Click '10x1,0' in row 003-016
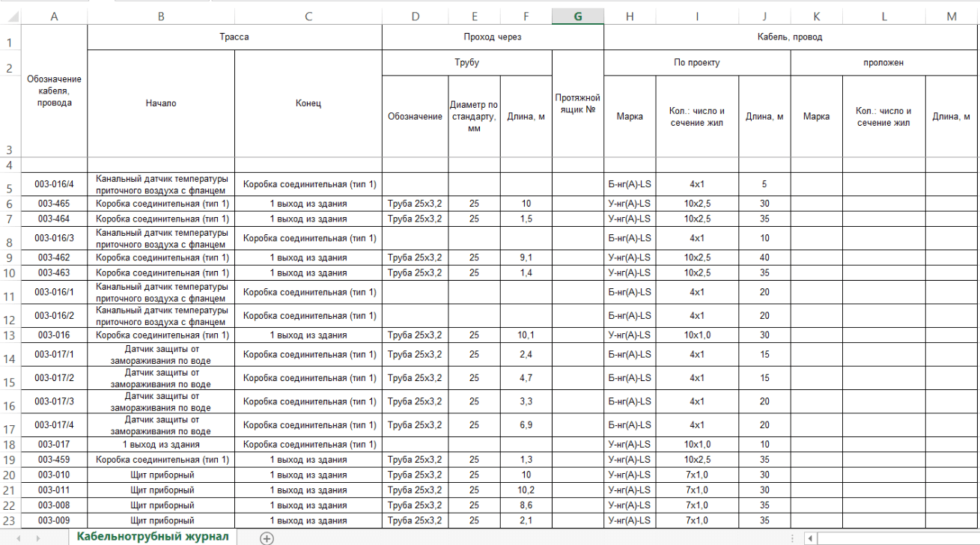The height and width of the screenshot is (545, 980). [x=697, y=335]
